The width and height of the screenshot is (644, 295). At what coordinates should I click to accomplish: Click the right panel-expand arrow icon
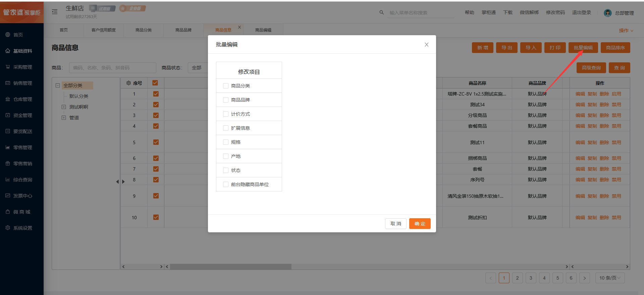(x=123, y=182)
